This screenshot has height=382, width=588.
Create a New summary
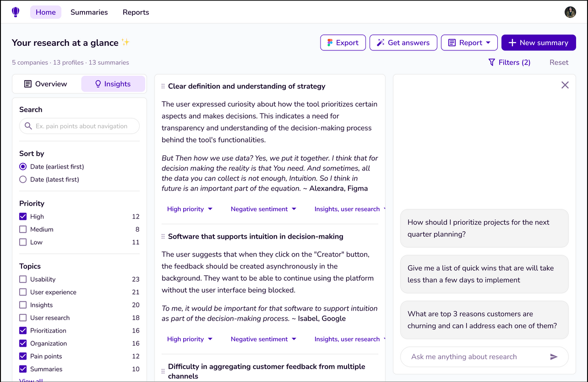[538, 43]
